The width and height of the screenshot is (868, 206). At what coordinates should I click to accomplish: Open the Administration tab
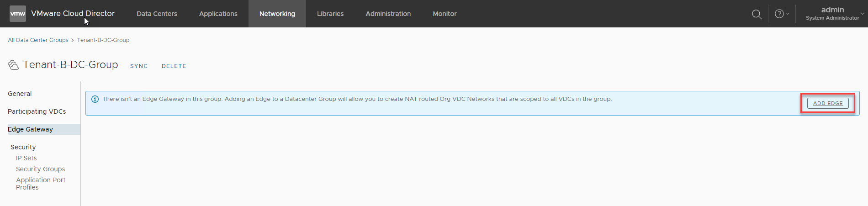[388, 14]
